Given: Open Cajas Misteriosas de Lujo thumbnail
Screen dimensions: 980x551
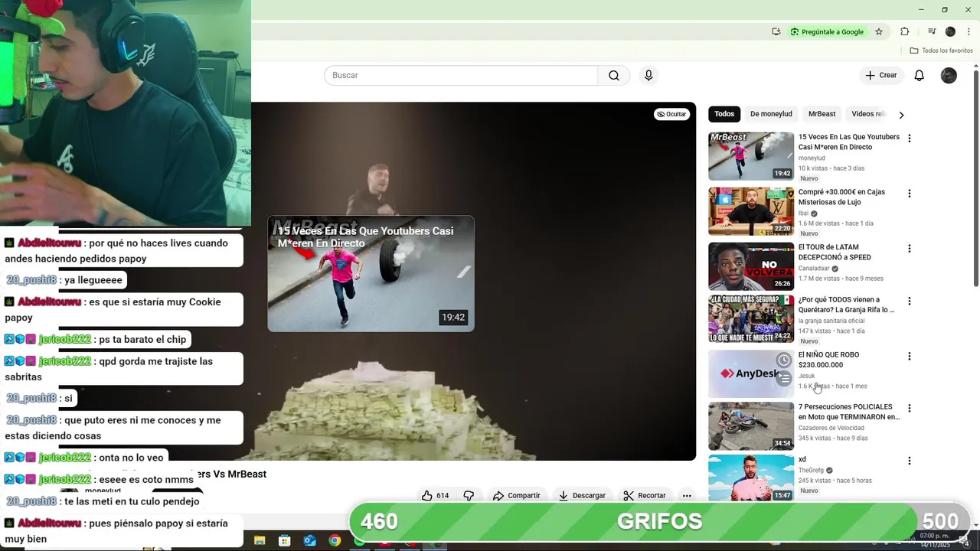Looking at the screenshot, I should pos(751,211).
